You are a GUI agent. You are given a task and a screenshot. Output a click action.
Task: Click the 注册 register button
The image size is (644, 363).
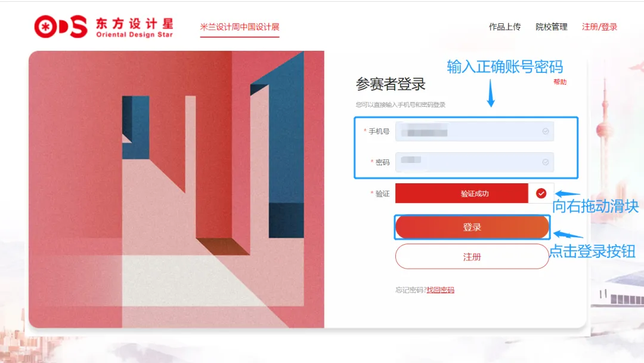point(472,257)
